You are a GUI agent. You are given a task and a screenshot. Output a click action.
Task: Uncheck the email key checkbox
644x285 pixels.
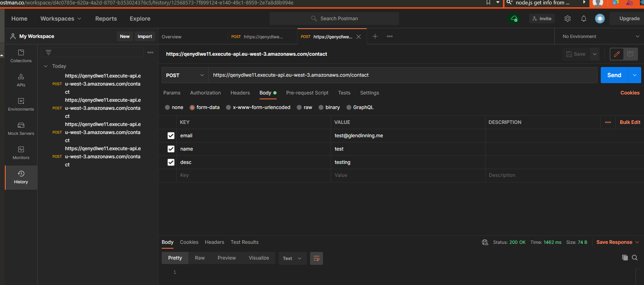coord(171,136)
